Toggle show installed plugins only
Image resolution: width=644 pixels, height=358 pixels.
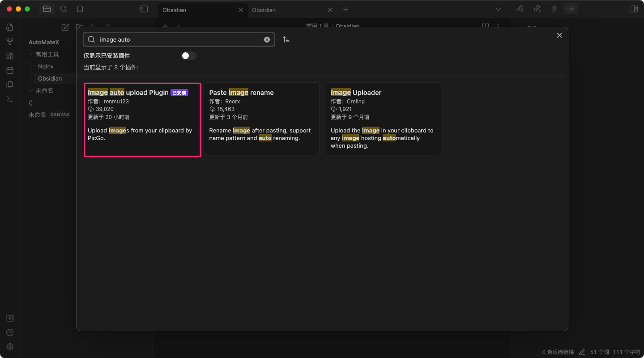click(x=188, y=56)
